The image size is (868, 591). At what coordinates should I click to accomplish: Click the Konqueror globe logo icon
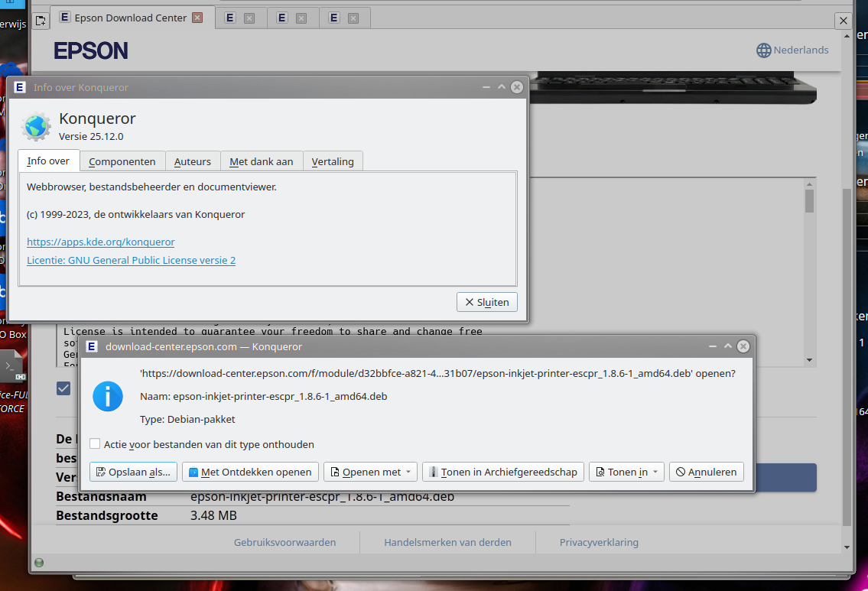36,126
